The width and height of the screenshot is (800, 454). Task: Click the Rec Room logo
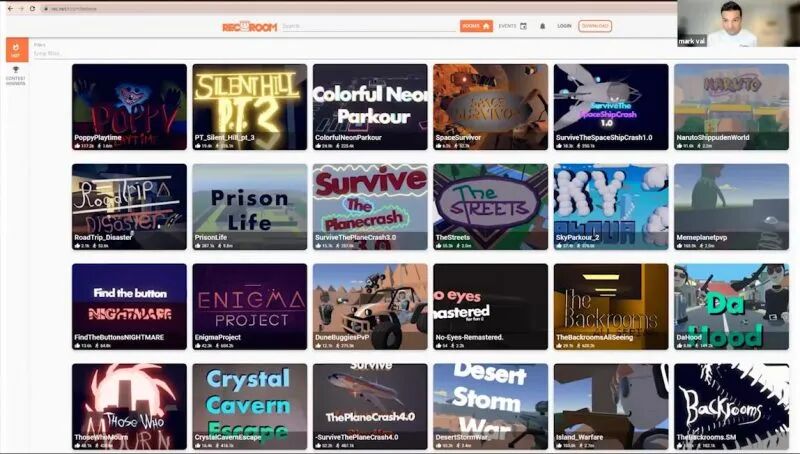249,27
